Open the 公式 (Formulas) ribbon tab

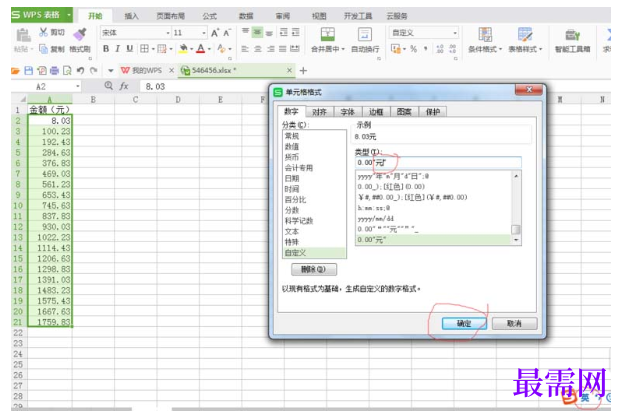coord(209,16)
